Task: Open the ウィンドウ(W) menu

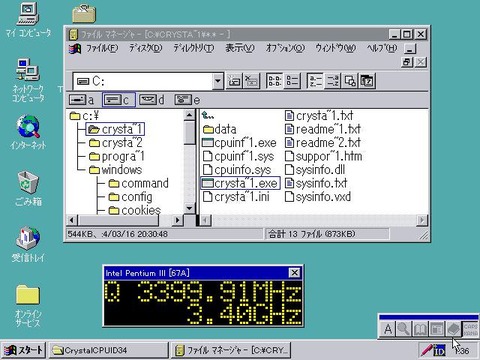Action: [x=335, y=48]
